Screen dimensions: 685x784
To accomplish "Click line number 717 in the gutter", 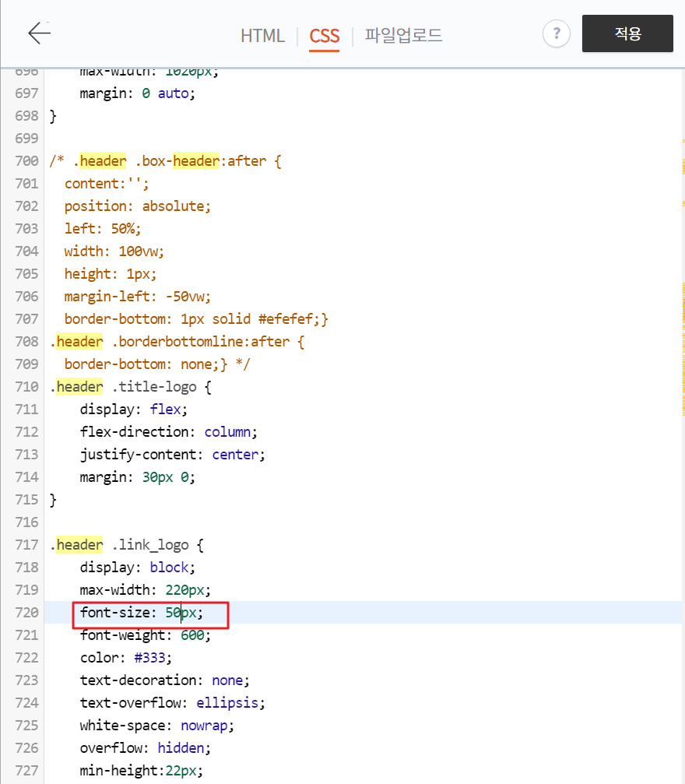I will tap(26, 545).
